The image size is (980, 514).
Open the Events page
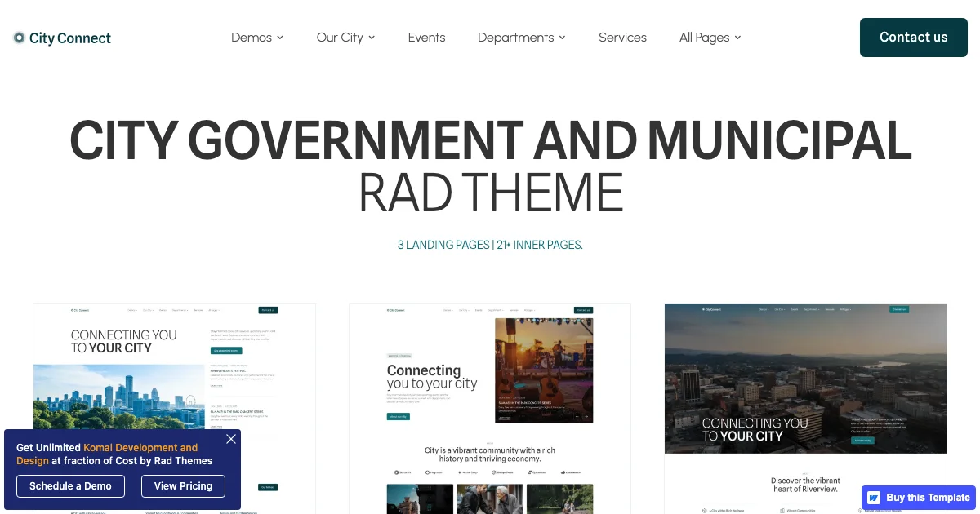click(426, 38)
